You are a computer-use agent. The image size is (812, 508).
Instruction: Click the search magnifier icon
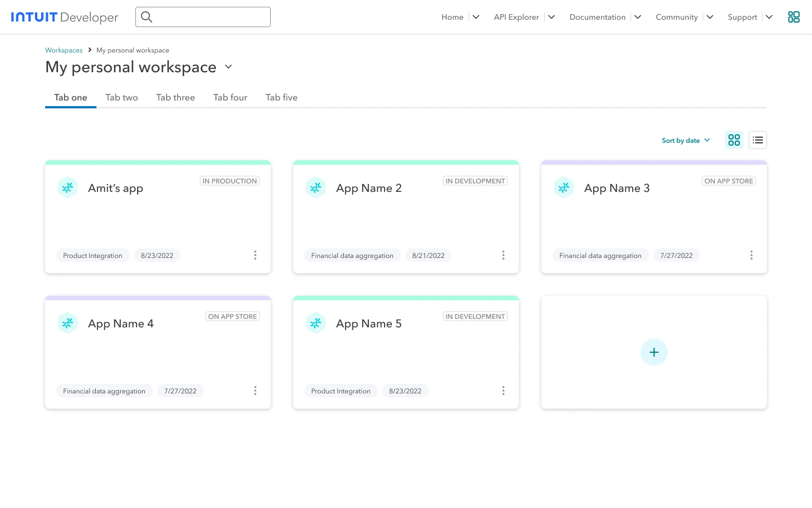coord(147,17)
